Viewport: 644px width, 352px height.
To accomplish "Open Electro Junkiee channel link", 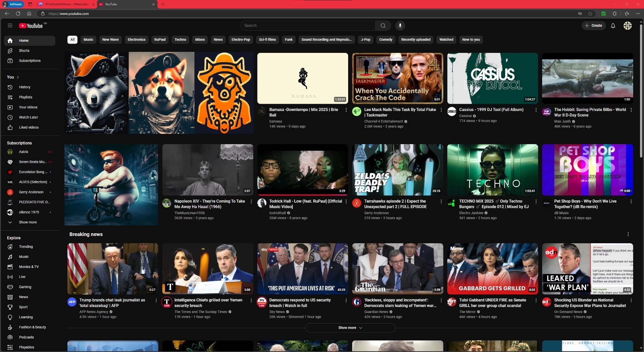I will (471, 213).
